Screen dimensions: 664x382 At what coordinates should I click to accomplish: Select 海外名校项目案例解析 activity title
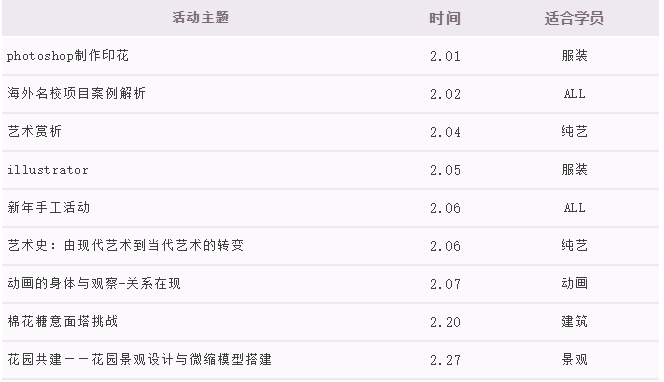coord(76,93)
